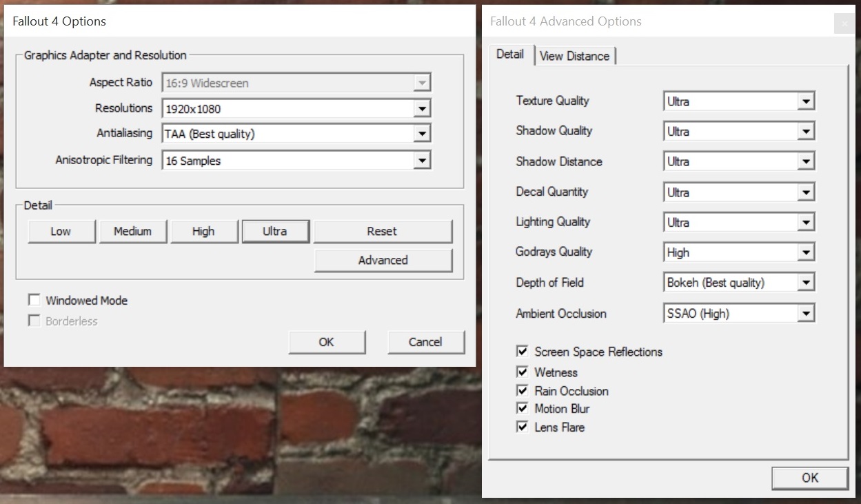
Task: Click the 'Graphics Adapter and Resolution' group label
Action: tap(105, 55)
